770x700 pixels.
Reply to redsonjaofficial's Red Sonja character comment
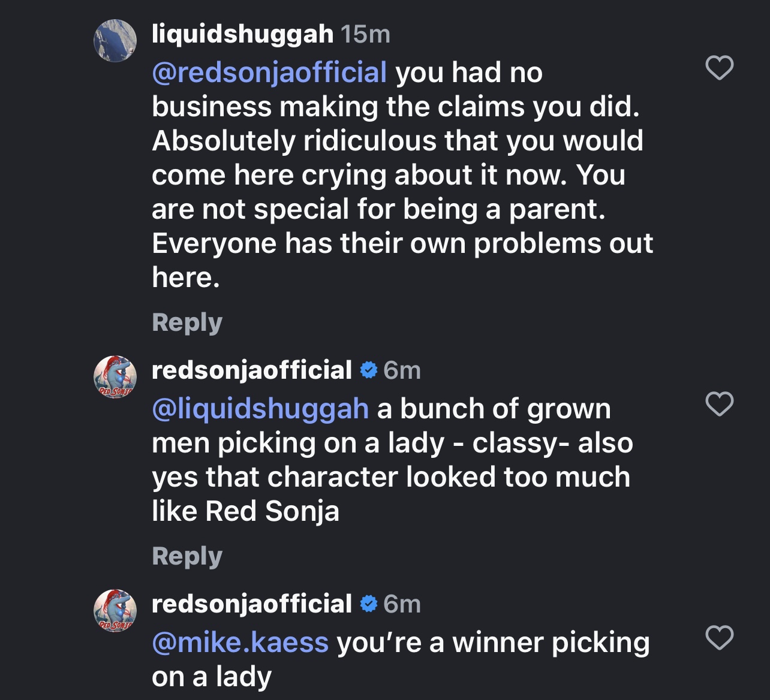click(x=187, y=556)
